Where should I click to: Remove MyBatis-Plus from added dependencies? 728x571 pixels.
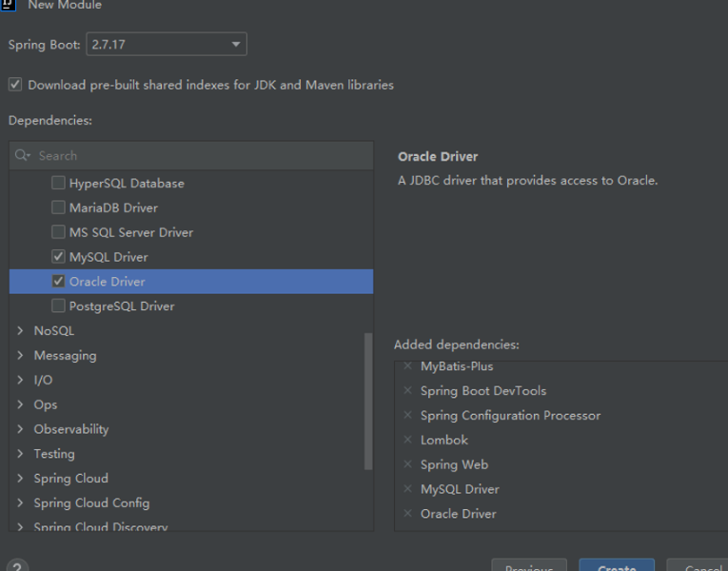click(408, 366)
